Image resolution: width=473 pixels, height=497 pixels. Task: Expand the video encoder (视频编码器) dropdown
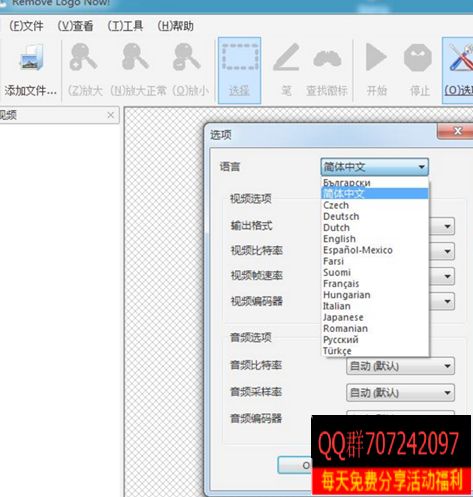point(447,302)
